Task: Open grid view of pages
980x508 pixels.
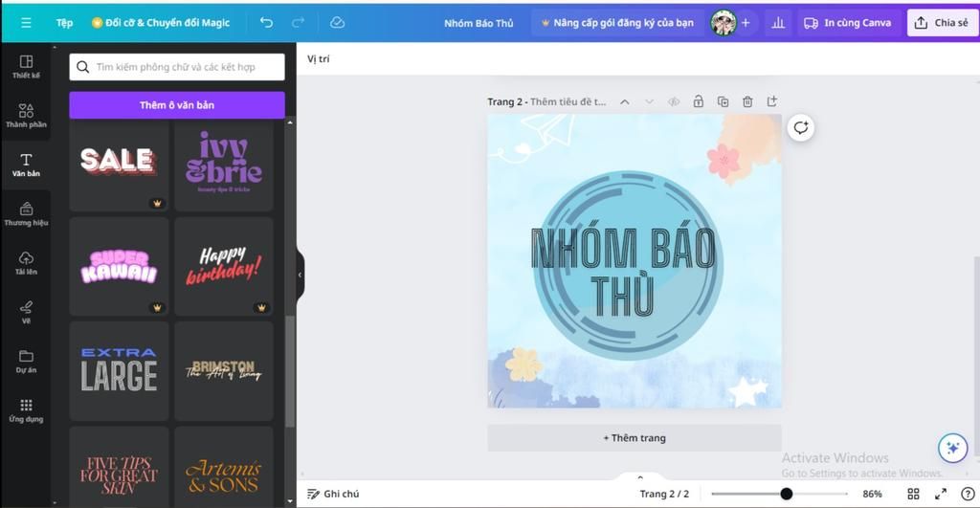Action: coord(913,494)
